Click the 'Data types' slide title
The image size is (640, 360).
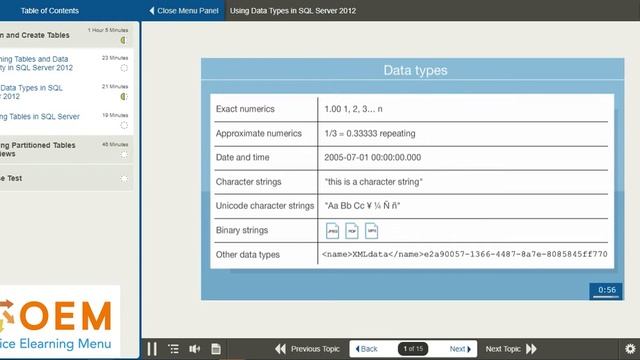click(416, 70)
